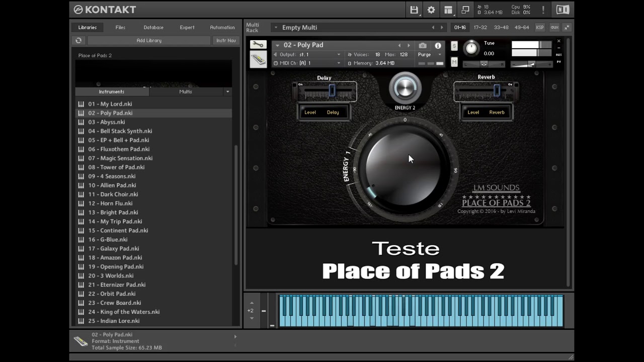Show instrument info with the i icon
This screenshot has height=362, width=644.
coord(438,45)
